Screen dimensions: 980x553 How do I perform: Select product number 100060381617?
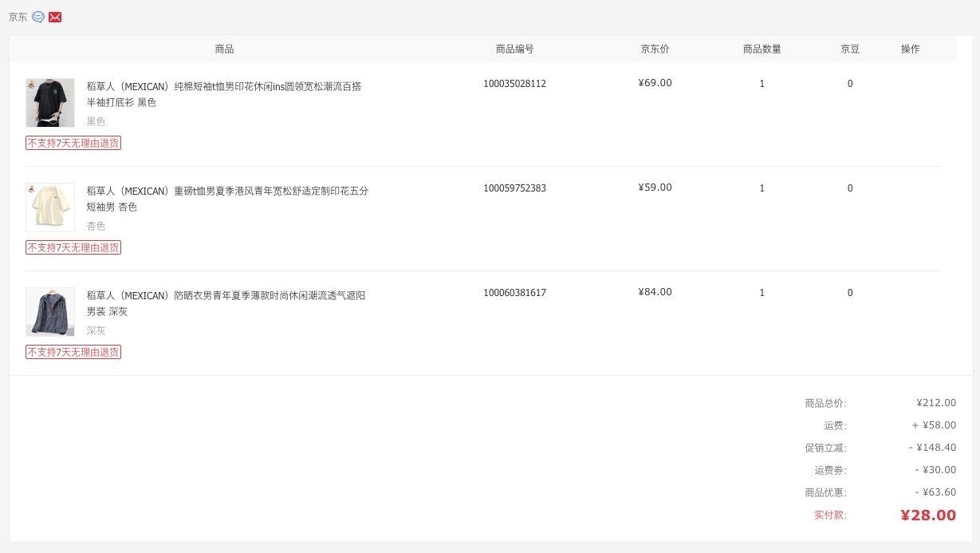(x=514, y=293)
